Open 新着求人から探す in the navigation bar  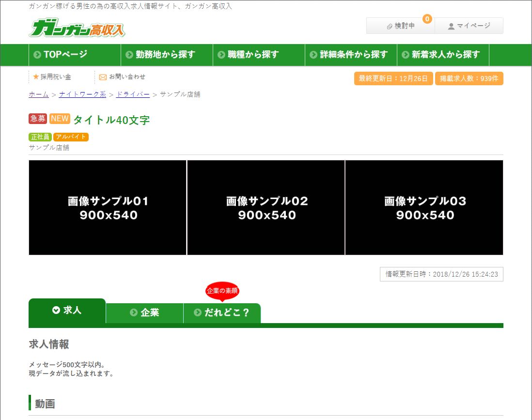tap(443, 55)
